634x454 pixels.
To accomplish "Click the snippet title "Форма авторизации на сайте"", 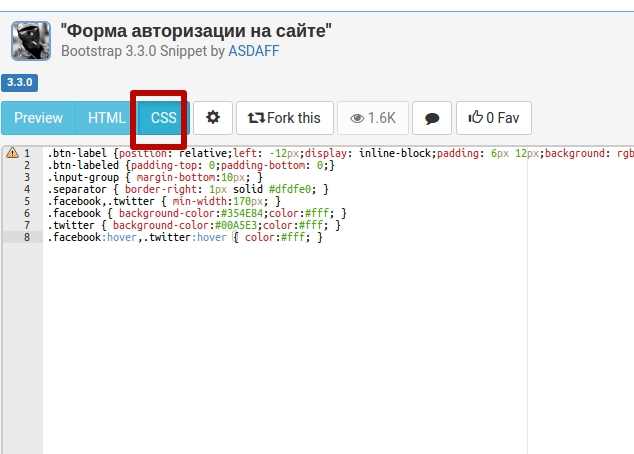I will pos(196,31).
